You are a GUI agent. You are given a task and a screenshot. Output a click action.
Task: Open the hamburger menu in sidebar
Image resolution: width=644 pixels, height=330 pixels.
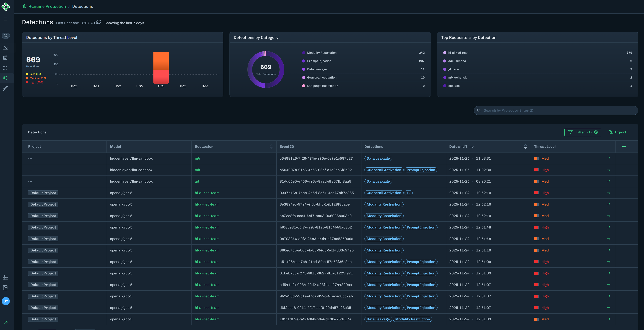6,19
